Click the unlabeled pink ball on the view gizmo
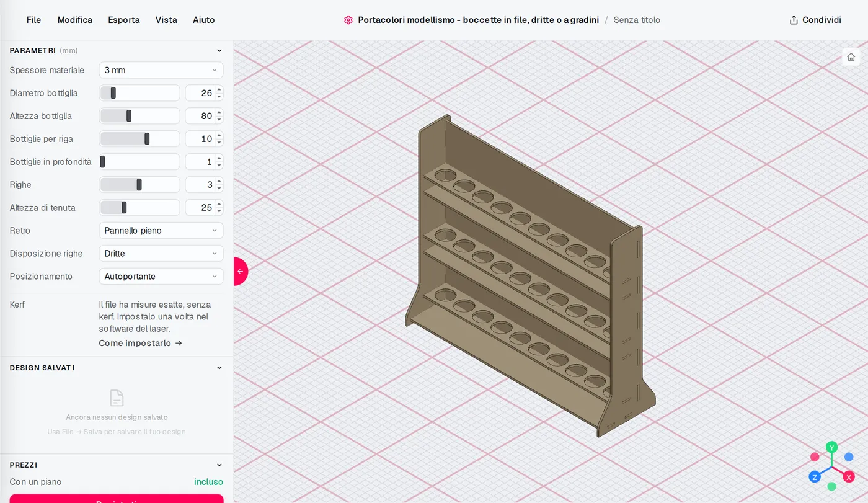The width and height of the screenshot is (868, 503). [815, 457]
